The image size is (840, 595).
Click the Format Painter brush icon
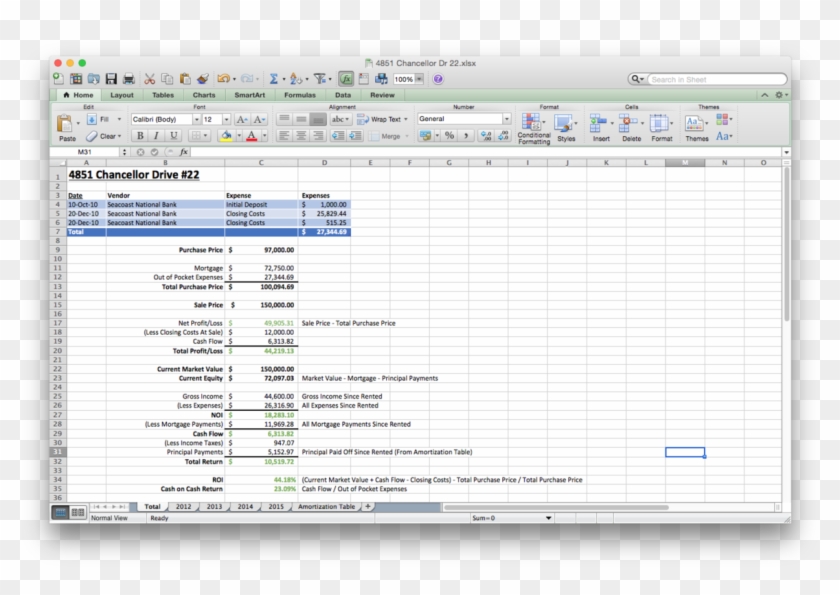(202, 79)
